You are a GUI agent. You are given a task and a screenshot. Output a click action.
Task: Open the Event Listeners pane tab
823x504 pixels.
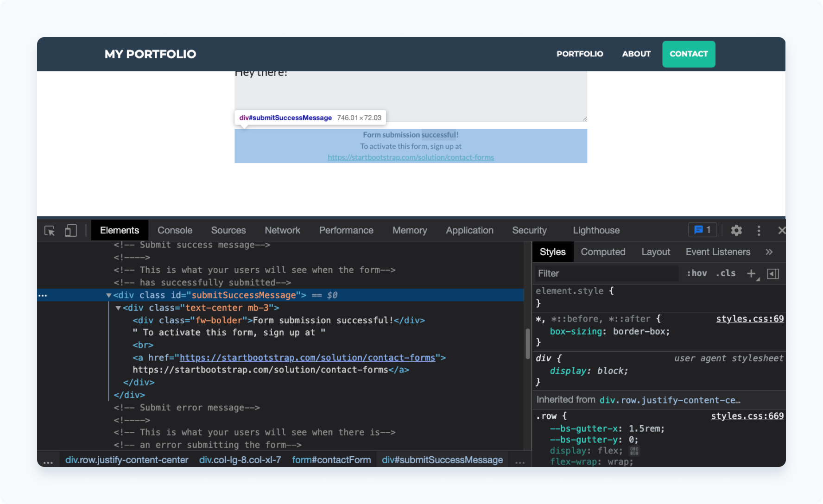[718, 252]
